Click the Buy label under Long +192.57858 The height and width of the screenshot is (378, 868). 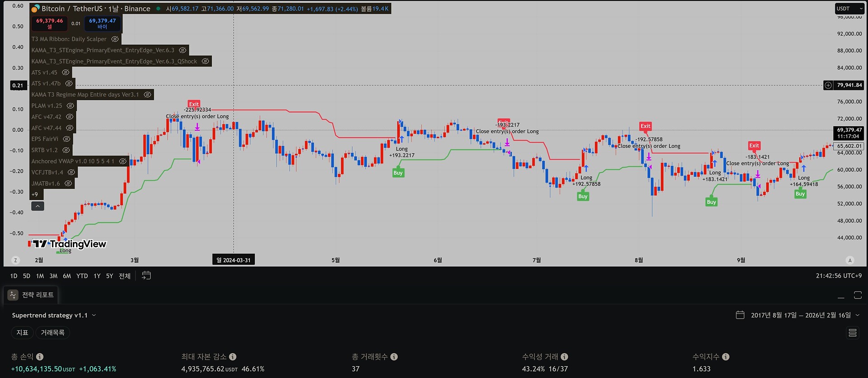point(583,196)
